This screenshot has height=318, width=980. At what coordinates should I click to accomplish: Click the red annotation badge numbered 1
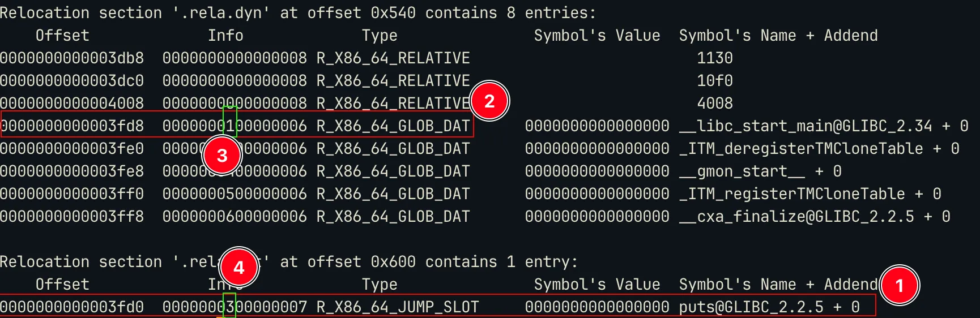(900, 286)
